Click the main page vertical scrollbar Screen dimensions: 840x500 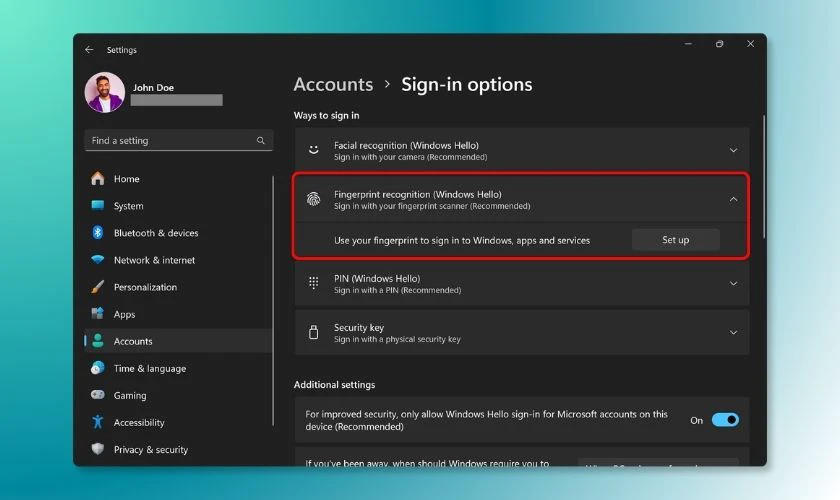(x=763, y=177)
